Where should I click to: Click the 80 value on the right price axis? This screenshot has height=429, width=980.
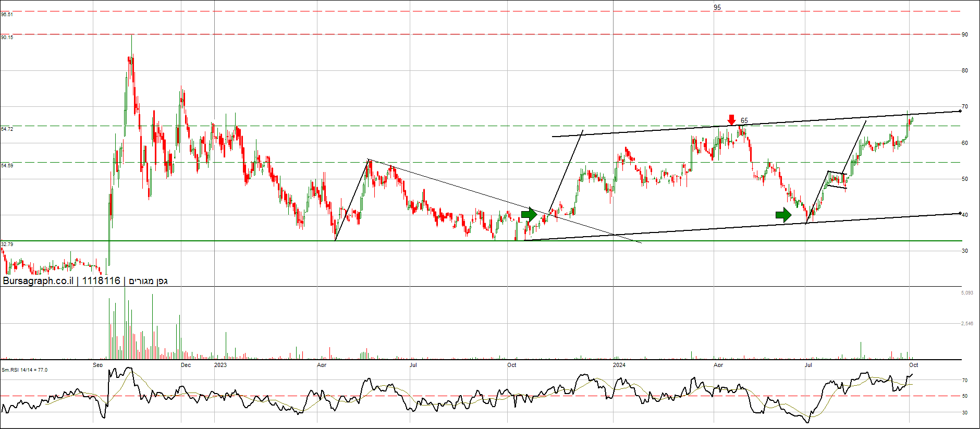[x=965, y=71]
